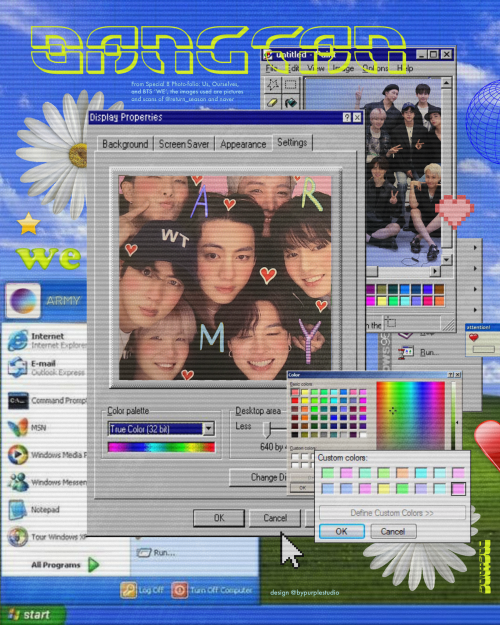Pick cyan from the Paint palette

(405, 301)
